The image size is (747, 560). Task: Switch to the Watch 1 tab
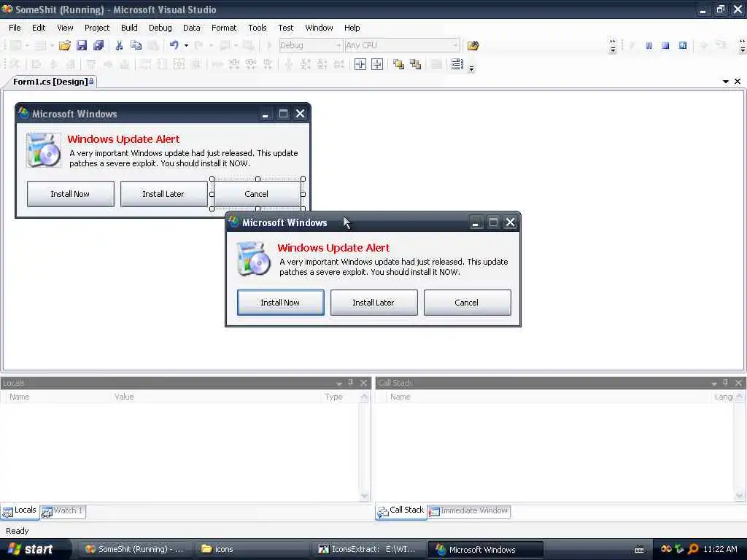pos(63,511)
